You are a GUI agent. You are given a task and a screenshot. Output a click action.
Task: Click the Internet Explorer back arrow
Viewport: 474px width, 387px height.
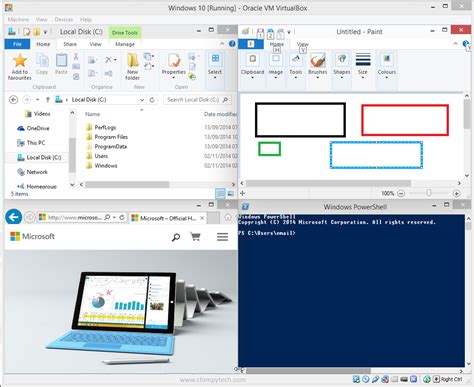click(14, 217)
